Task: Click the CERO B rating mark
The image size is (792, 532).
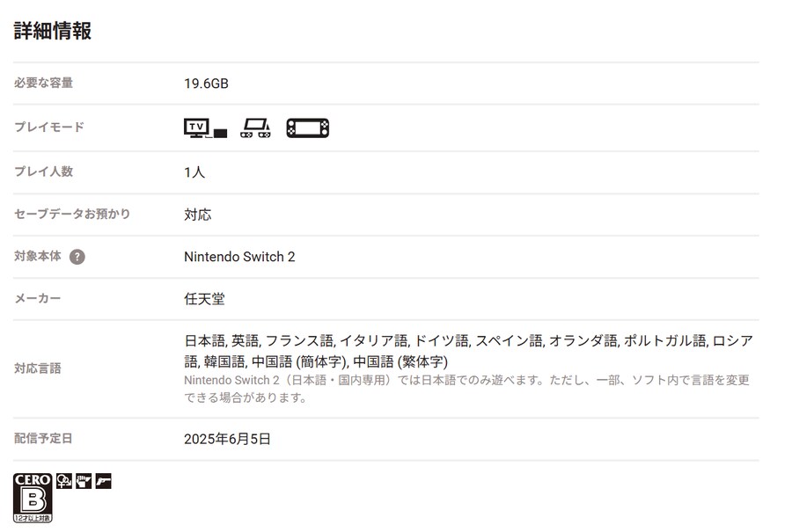Action: pos(33,498)
